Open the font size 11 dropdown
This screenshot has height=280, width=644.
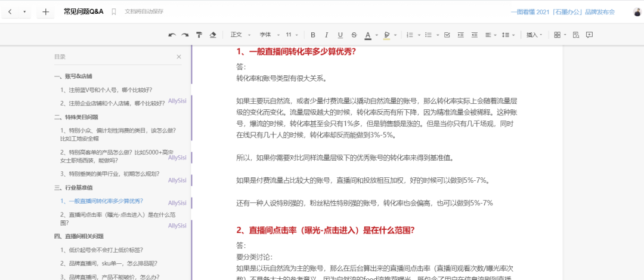click(x=292, y=35)
